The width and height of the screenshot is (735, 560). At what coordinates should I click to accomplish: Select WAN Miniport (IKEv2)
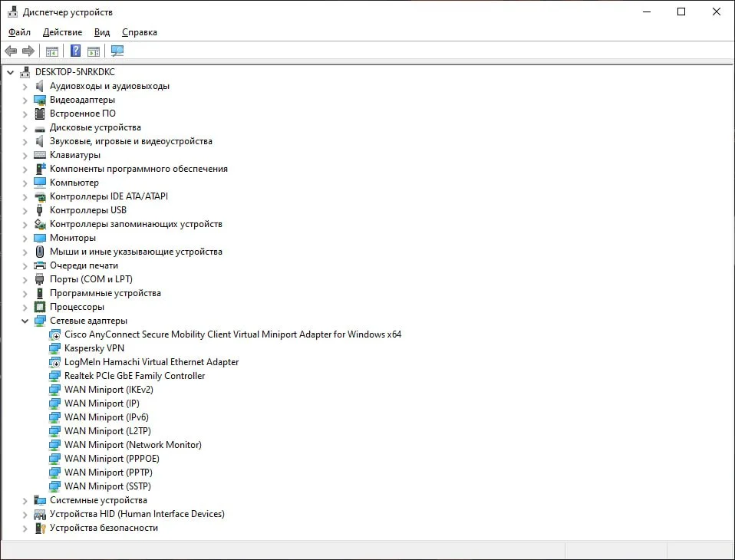point(109,390)
